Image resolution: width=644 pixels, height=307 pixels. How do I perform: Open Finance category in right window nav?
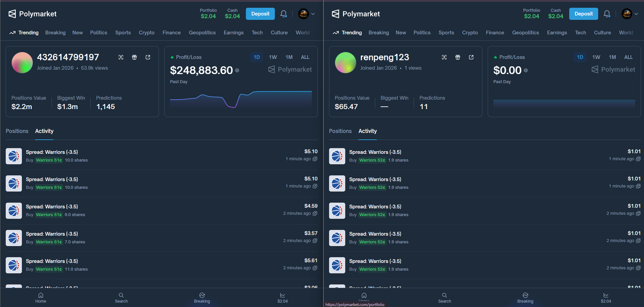495,33
